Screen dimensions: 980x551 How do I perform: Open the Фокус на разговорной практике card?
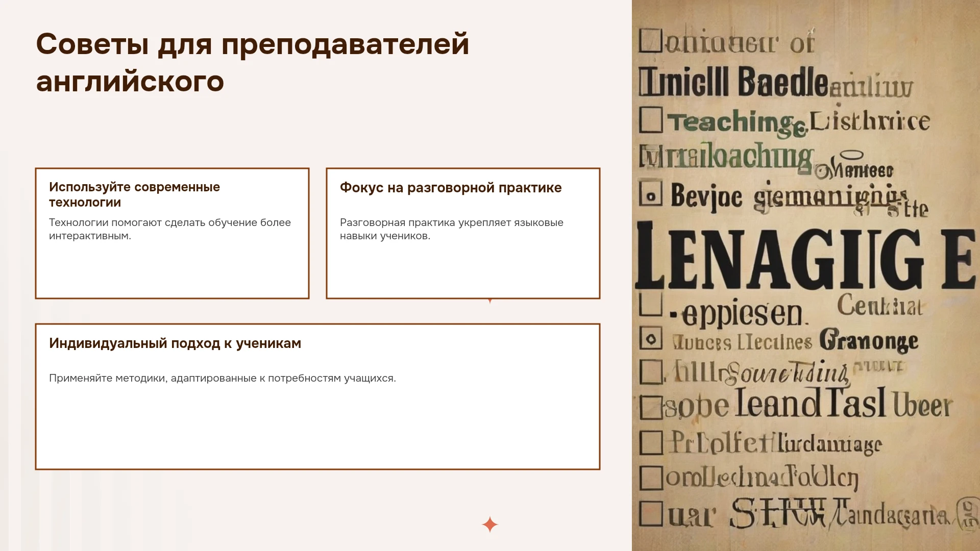[x=463, y=233]
